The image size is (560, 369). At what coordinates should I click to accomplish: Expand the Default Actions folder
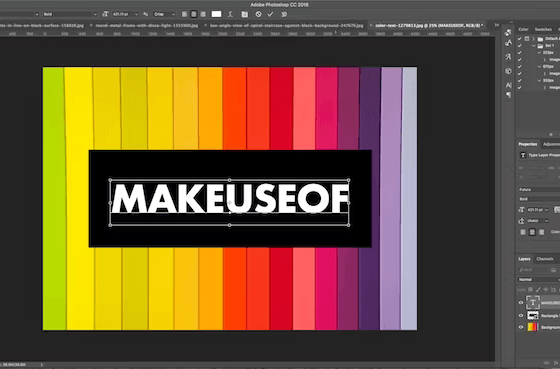coord(534,39)
